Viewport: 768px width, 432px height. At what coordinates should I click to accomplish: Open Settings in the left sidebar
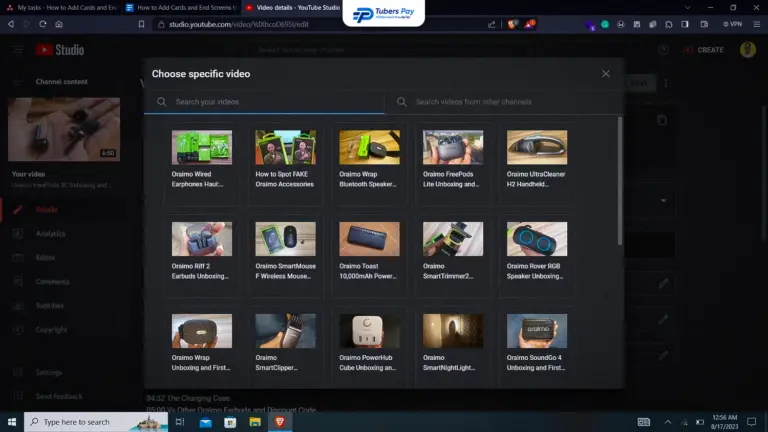(48, 372)
